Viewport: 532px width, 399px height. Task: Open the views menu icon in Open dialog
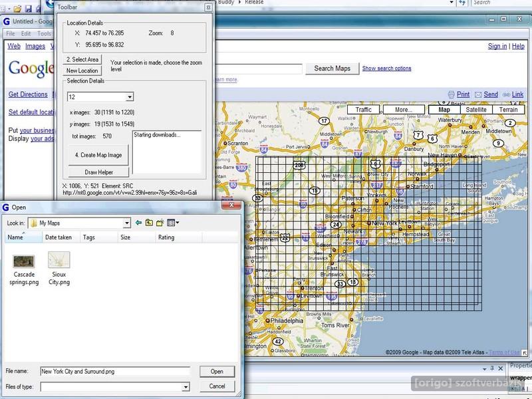(x=173, y=223)
